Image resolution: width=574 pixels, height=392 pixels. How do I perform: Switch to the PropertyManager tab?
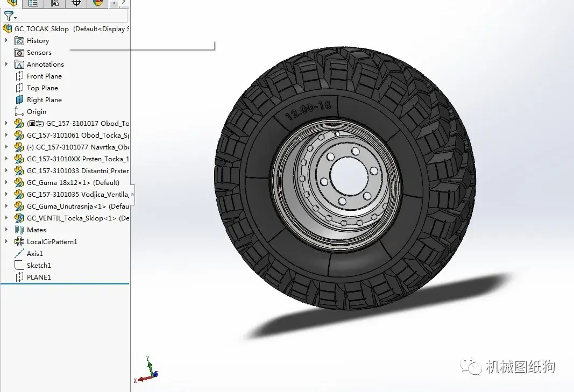click(33, 3)
